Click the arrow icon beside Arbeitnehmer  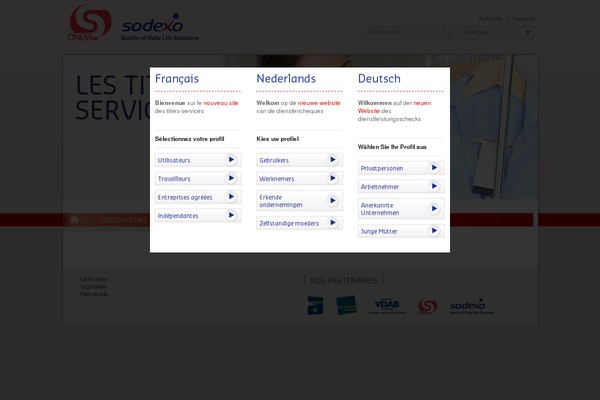[434, 186]
